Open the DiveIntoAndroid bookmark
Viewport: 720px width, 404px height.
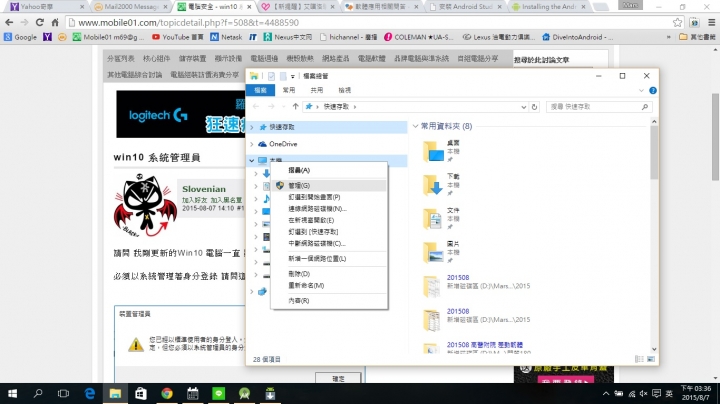(578, 37)
